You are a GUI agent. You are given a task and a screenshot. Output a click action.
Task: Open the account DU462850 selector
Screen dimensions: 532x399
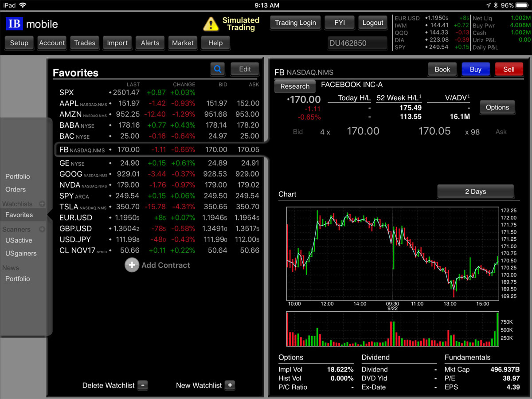[x=357, y=43]
